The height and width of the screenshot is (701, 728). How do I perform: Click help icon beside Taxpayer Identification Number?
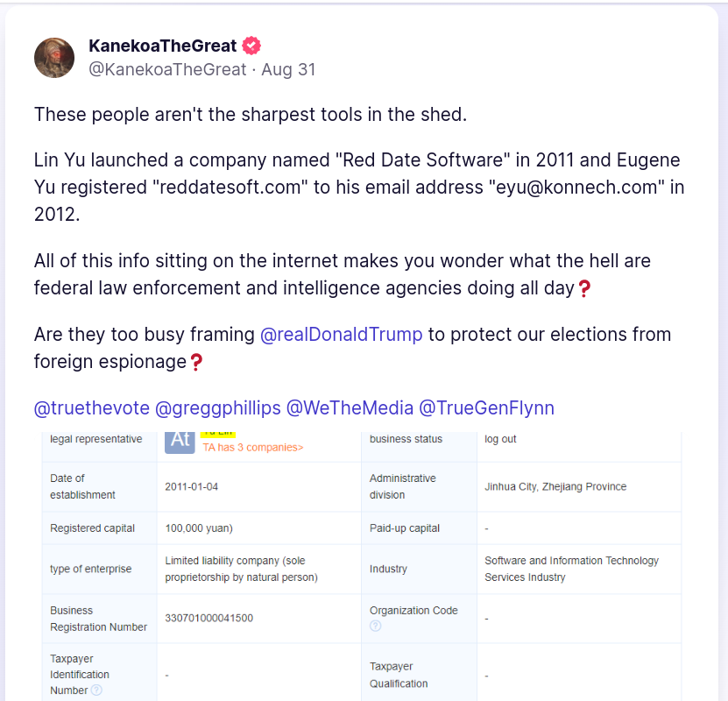coord(96,690)
